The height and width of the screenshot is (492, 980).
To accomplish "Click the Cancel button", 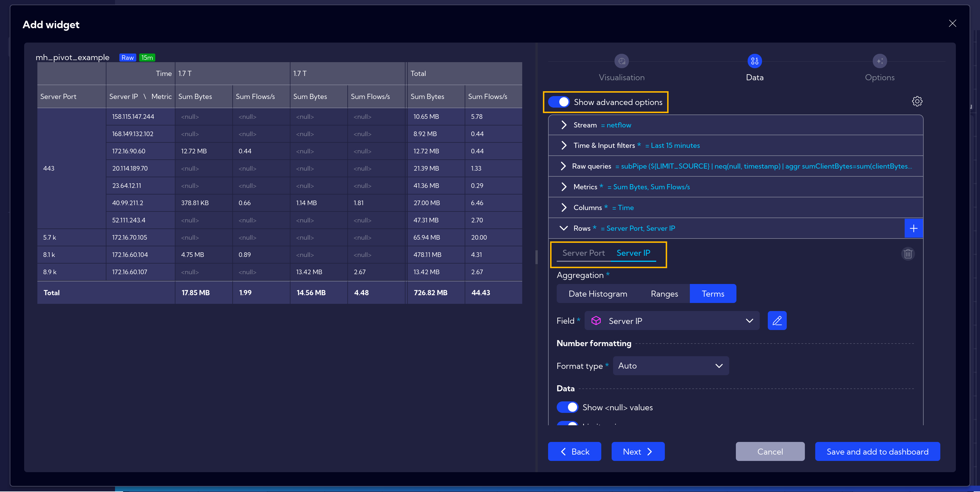I will coord(770,452).
